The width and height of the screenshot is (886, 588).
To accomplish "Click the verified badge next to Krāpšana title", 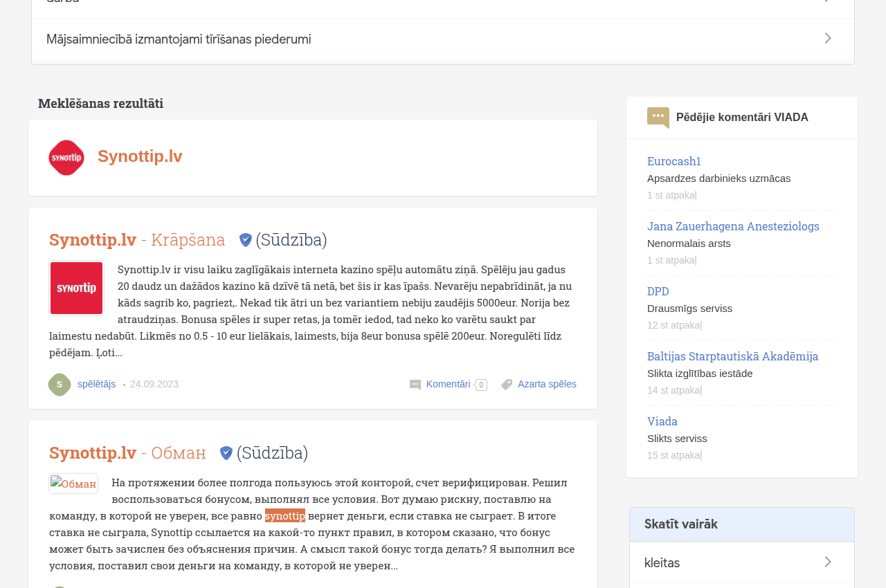I will (x=246, y=240).
